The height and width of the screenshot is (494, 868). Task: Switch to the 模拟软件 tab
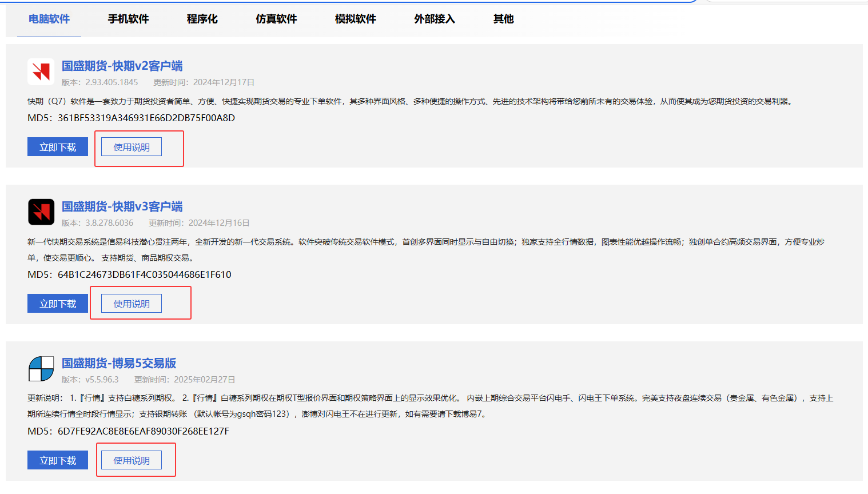355,19
